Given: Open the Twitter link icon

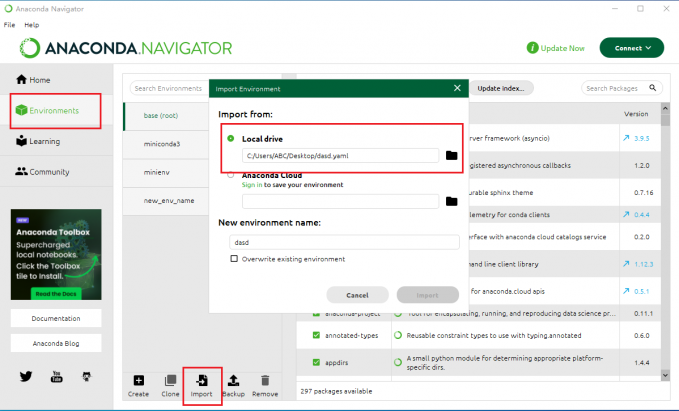Looking at the screenshot, I should coord(26,376).
